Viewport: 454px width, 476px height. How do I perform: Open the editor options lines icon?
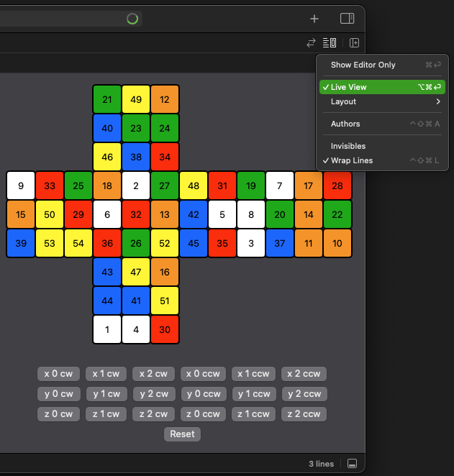330,43
